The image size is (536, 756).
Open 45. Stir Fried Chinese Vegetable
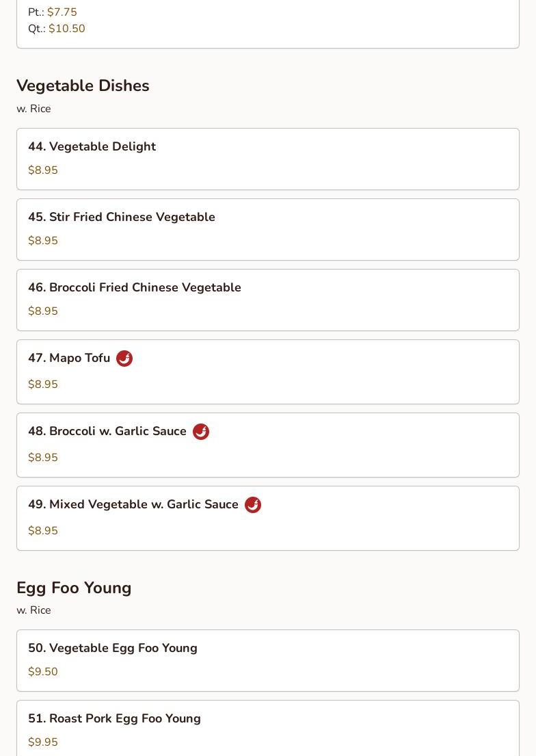(122, 217)
